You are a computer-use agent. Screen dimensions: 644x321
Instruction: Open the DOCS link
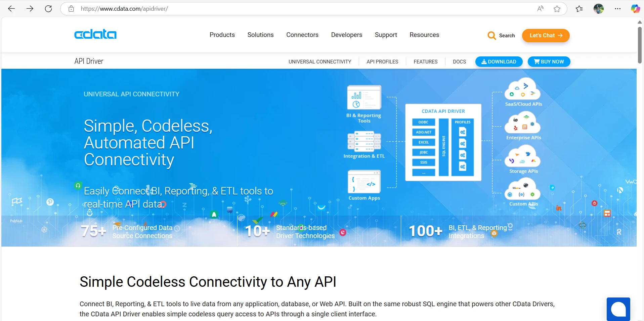(x=459, y=61)
